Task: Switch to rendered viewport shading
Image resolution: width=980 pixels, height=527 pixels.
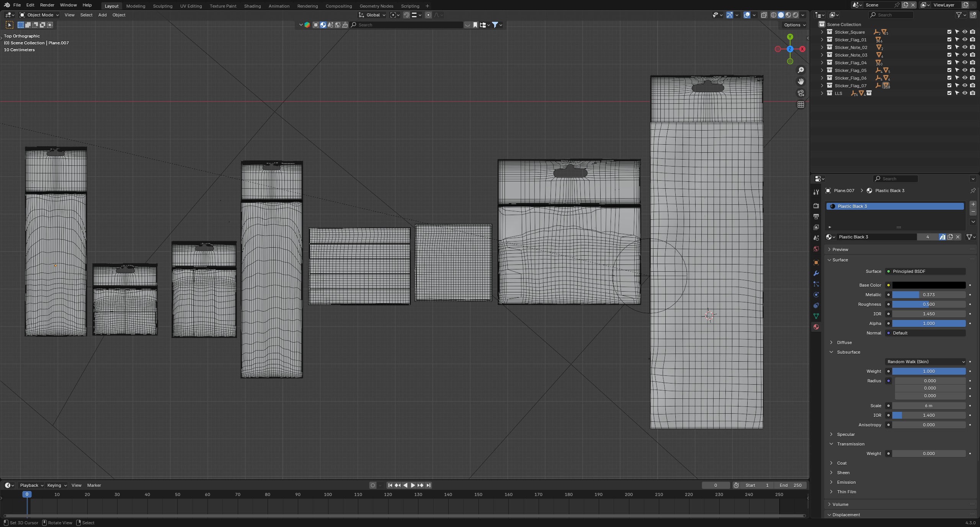Action: click(x=795, y=15)
